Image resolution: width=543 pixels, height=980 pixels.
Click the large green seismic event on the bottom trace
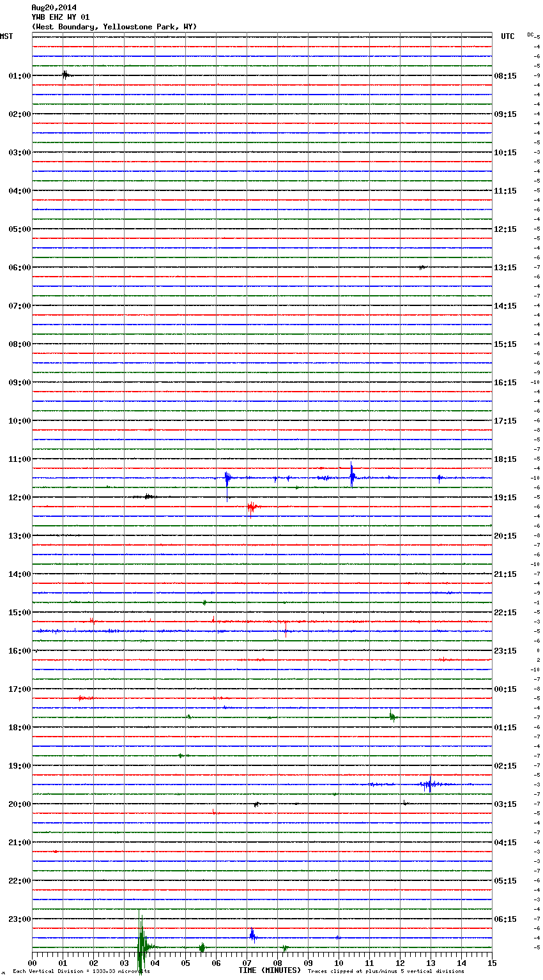pyautogui.click(x=142, y=941)
